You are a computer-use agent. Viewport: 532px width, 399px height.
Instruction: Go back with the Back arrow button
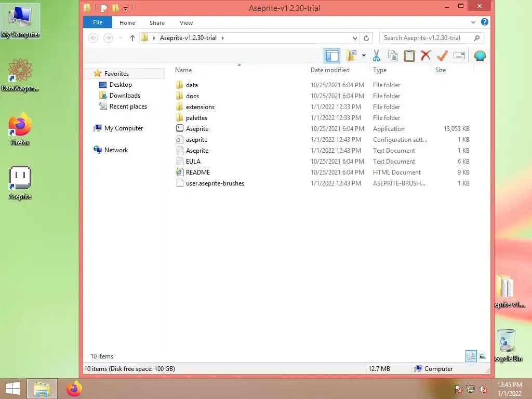94,38
